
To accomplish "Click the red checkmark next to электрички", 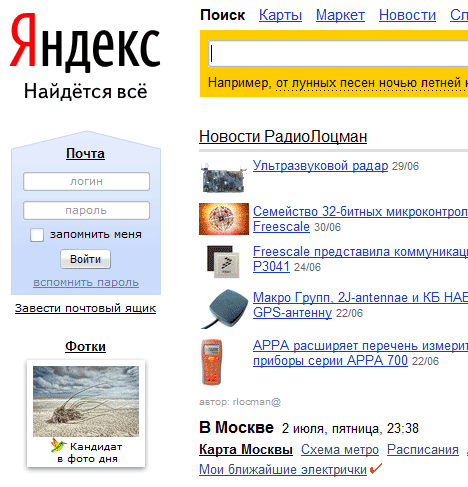I will coord(376,469).
